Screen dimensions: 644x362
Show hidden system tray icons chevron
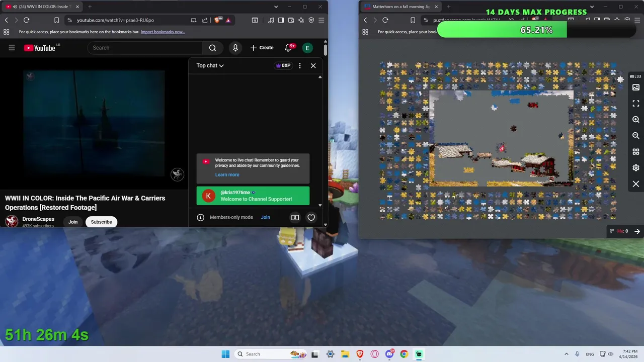click(566, 354)
